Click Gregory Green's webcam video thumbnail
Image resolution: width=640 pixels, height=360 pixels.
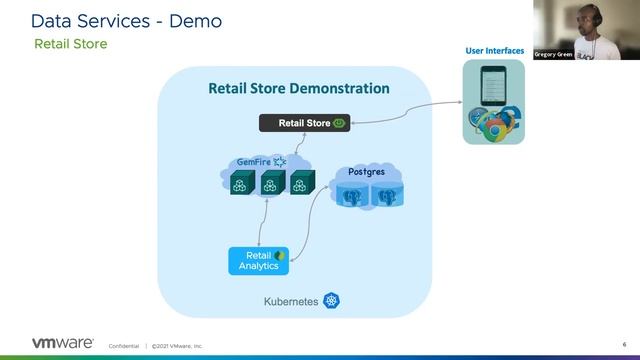587,30
